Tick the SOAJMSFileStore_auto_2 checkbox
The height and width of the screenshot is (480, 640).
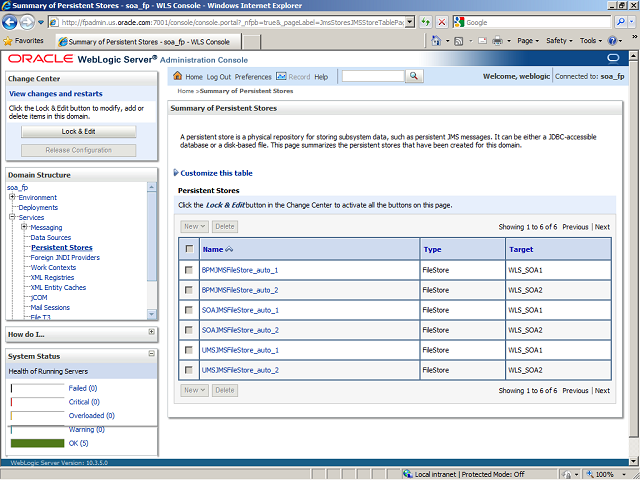click(x=188, y=330)
